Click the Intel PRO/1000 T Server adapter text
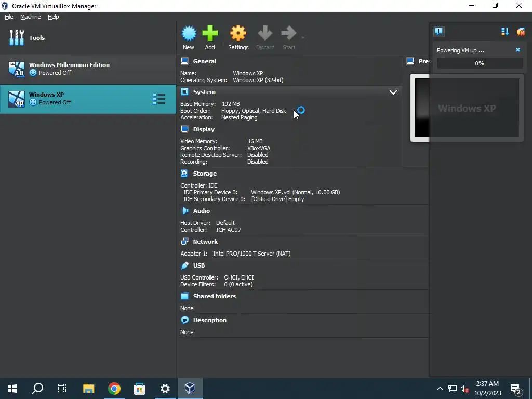This screenshot has height=399, width=532. [x=252, y=254]
